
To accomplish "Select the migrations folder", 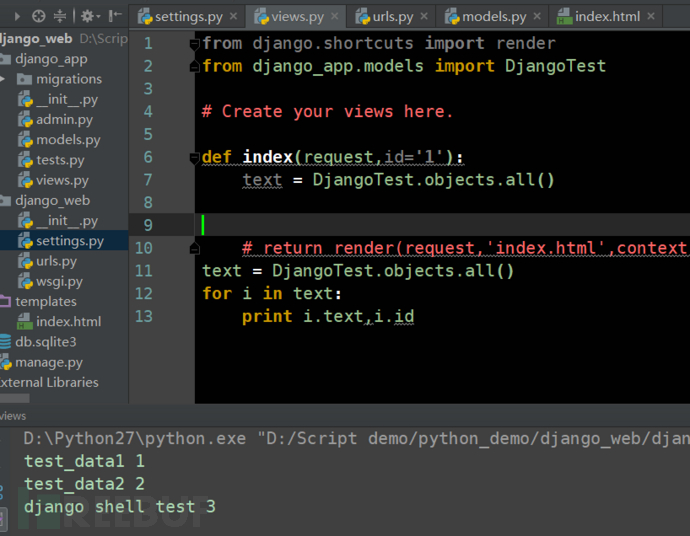I will click(59, 79).
